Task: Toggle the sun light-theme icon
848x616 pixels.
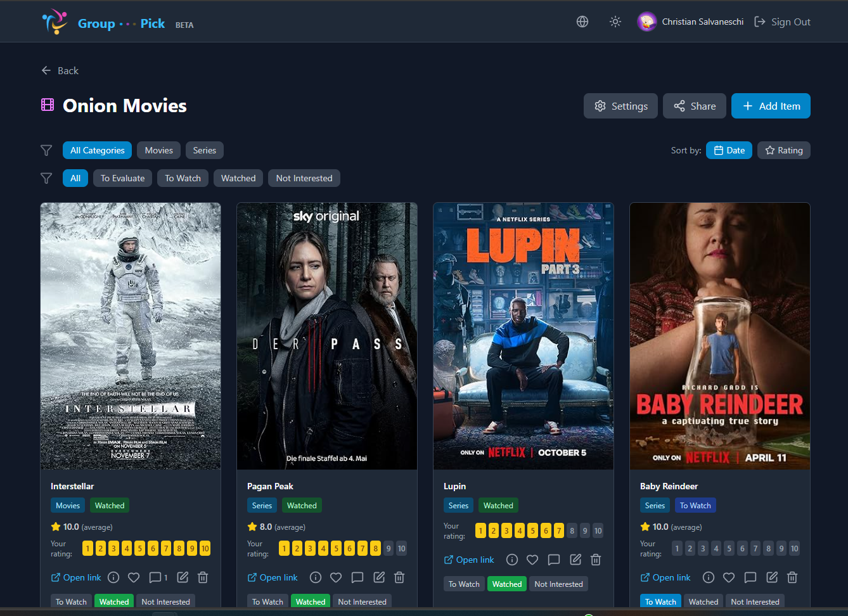Action: tap(615, 22)
